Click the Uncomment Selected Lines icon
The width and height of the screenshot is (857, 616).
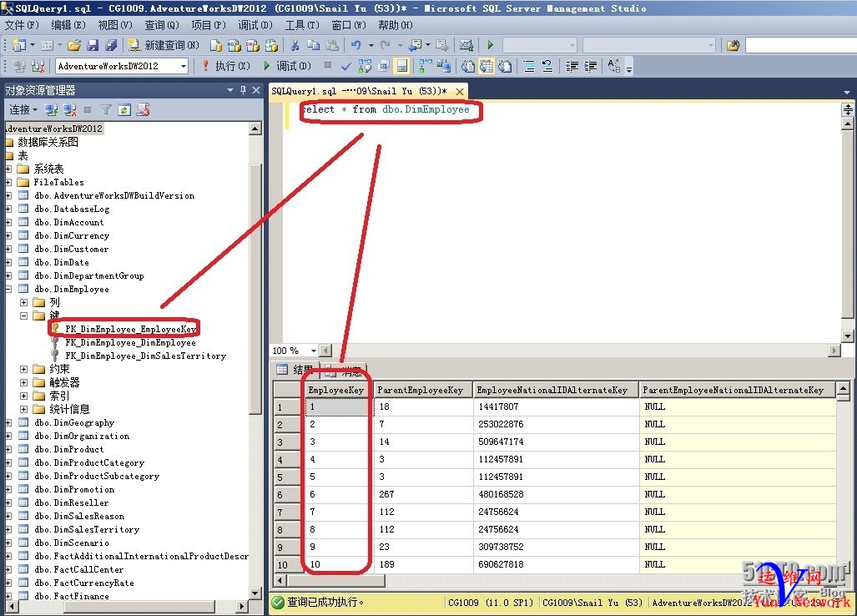[547, 66]
